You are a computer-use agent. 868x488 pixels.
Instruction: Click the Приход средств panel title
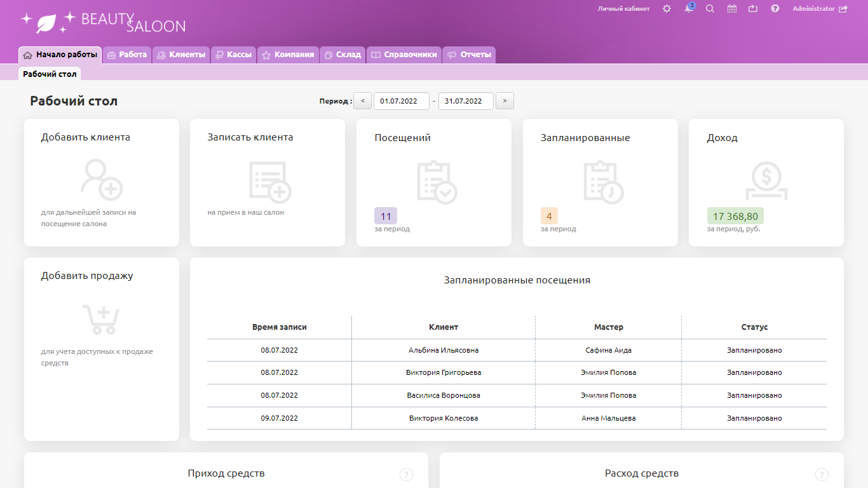(226, 473)
